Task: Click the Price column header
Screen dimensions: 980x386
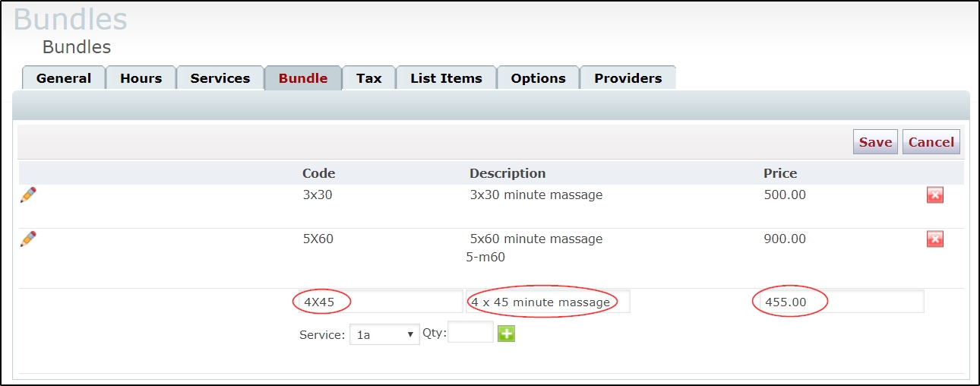Action: point(780,173)
